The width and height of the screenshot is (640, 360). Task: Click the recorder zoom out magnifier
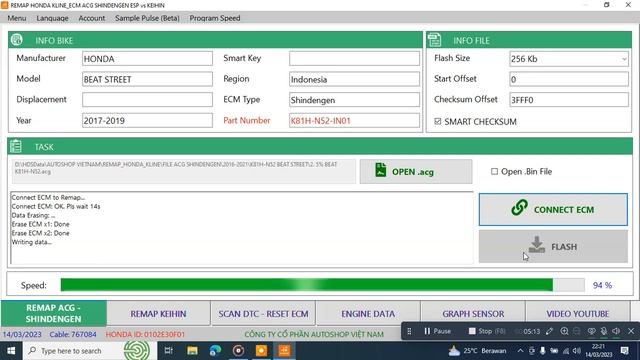pyautogui.click(x=577, y=331)
